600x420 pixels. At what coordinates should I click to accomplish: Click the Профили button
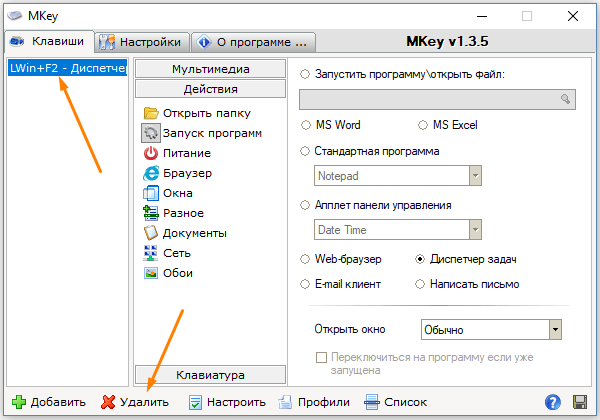[314, 402]
